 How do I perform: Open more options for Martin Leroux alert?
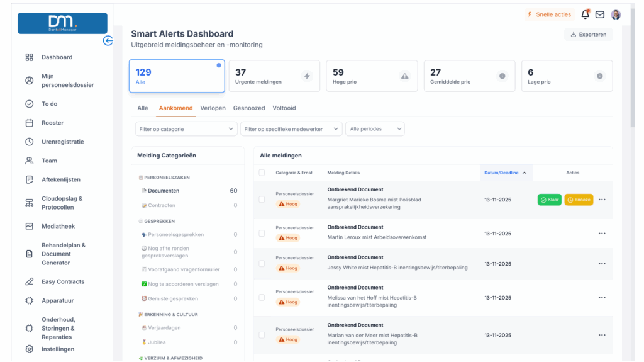pyautogui.click(x=602, y=233)
